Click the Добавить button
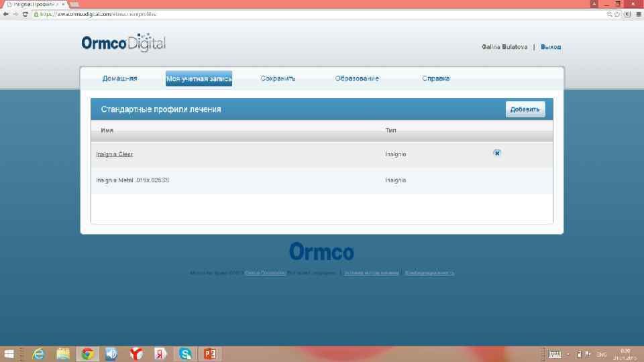Image resolution: width=644 pixels, height=362 pixels. (525, 109)
